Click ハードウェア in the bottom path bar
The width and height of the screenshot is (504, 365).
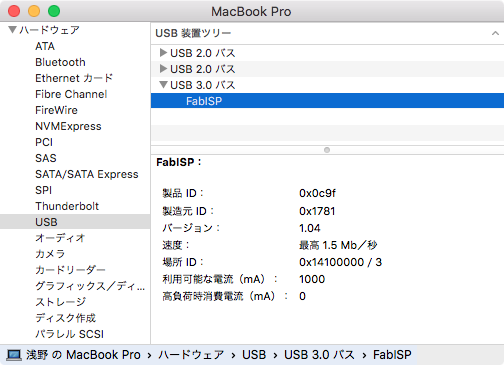(191, 355)
